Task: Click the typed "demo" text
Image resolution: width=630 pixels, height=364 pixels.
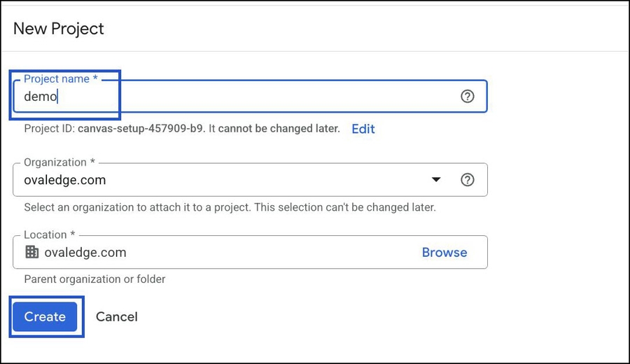Action: pyautogui.click(x=40, y=97)
